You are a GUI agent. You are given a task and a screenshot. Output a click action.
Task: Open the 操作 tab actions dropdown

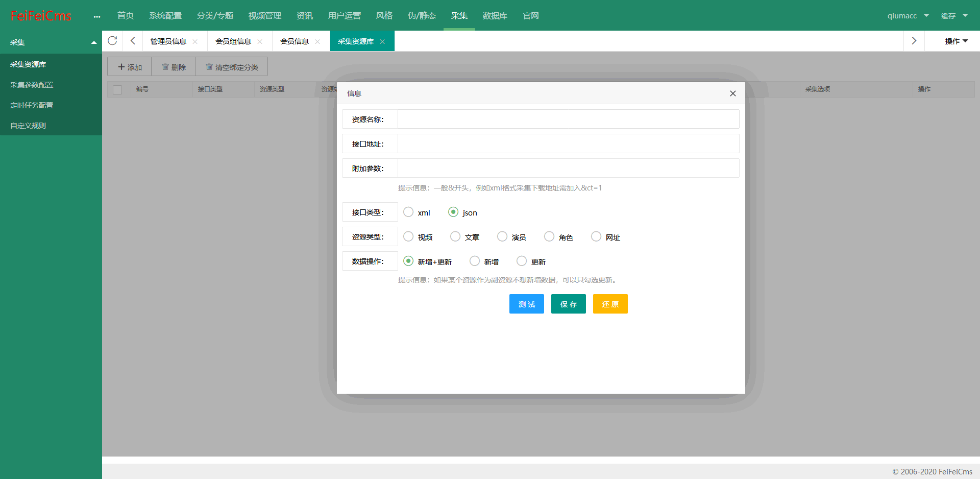click(x=956, y=41)
